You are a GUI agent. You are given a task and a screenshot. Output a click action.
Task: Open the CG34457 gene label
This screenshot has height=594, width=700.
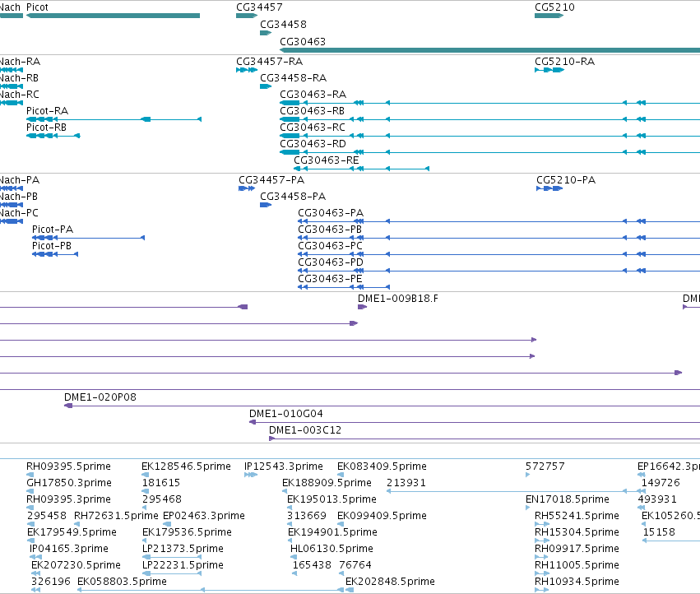pos(259,7)
